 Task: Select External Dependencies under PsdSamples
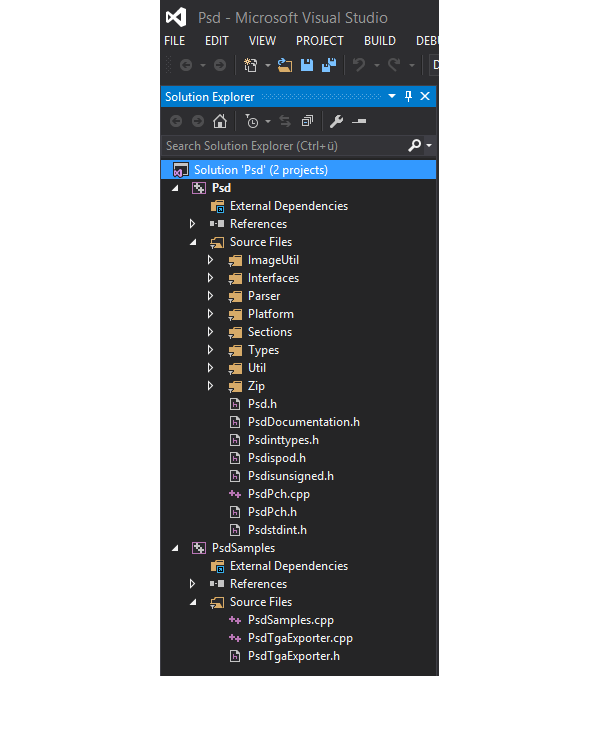tap(288, 566)
